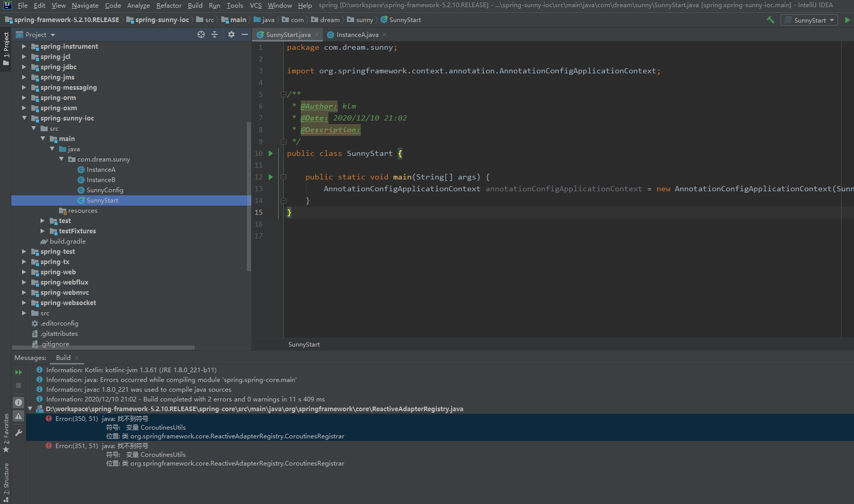Screen dimensions: 854x504
Task: Expand the test folder in spring-sunny-ioc
Action: click(x=43, y=220)
